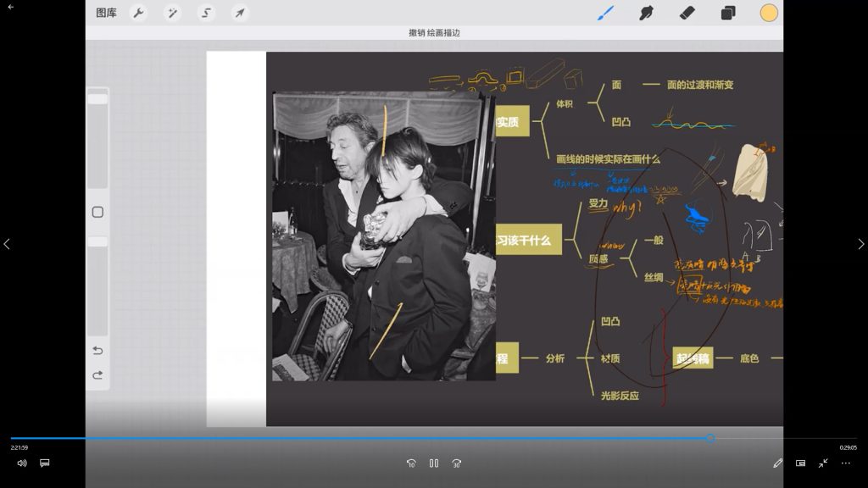The width and height of the screenshot is (868, 488).
Task: Open the Layers panel
Action: 728,13
